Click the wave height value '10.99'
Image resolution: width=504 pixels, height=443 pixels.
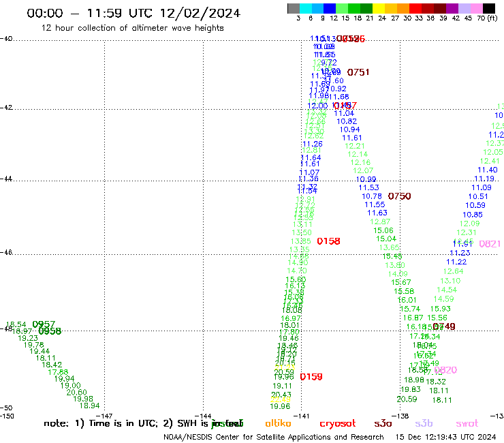366,179
